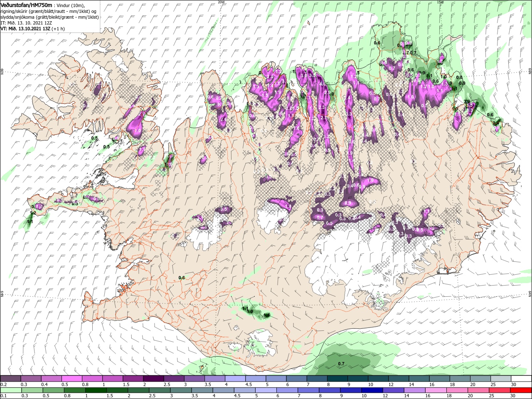532x399 pixels.
Task: Click the 0.1 label starting the rain scale
Action: click(3, 396)
